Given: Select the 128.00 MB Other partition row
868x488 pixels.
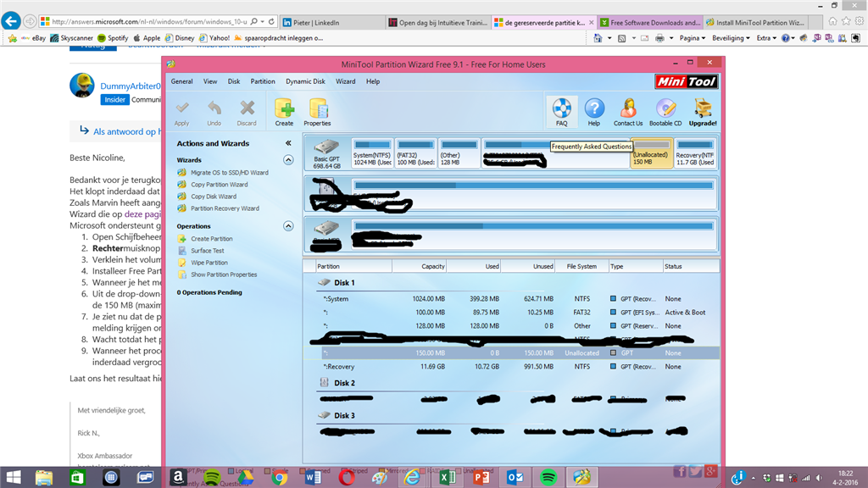Looking at the screenshot, I should pos(512,326).
